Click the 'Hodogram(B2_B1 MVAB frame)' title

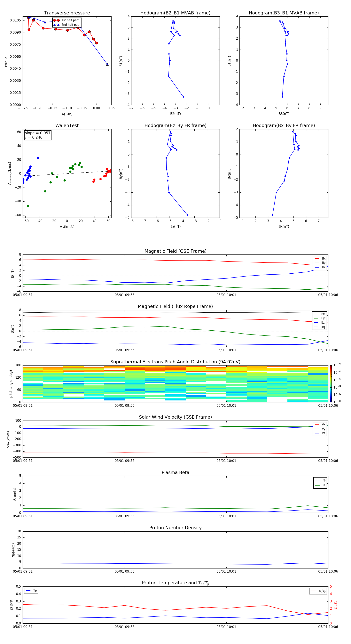tap(175, 13)
